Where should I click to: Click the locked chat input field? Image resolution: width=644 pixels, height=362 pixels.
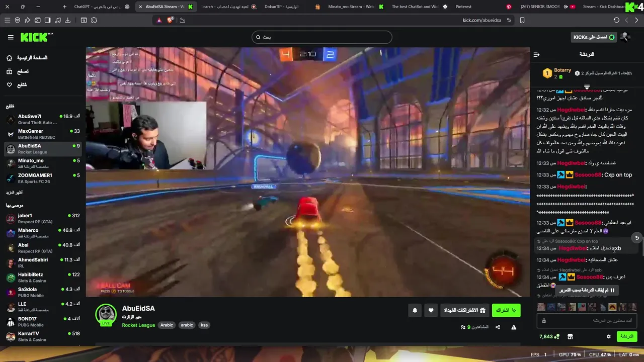pos(587,320)
